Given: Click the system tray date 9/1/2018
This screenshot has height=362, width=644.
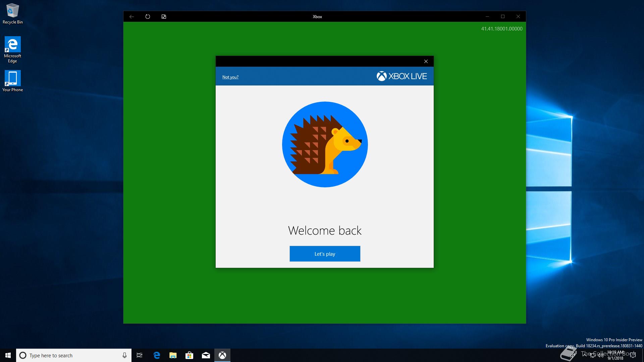Looking at the screenshot, I should 615,358.
